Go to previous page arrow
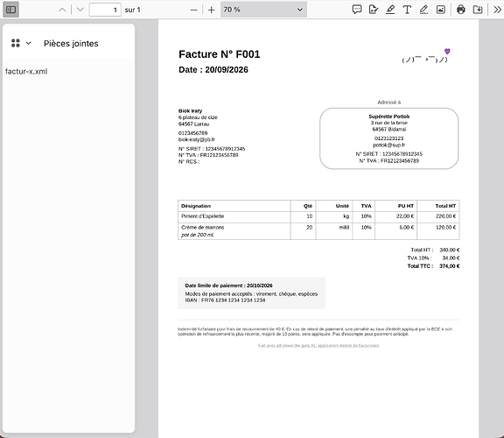504x438 pixels. (x=62, y=10)
